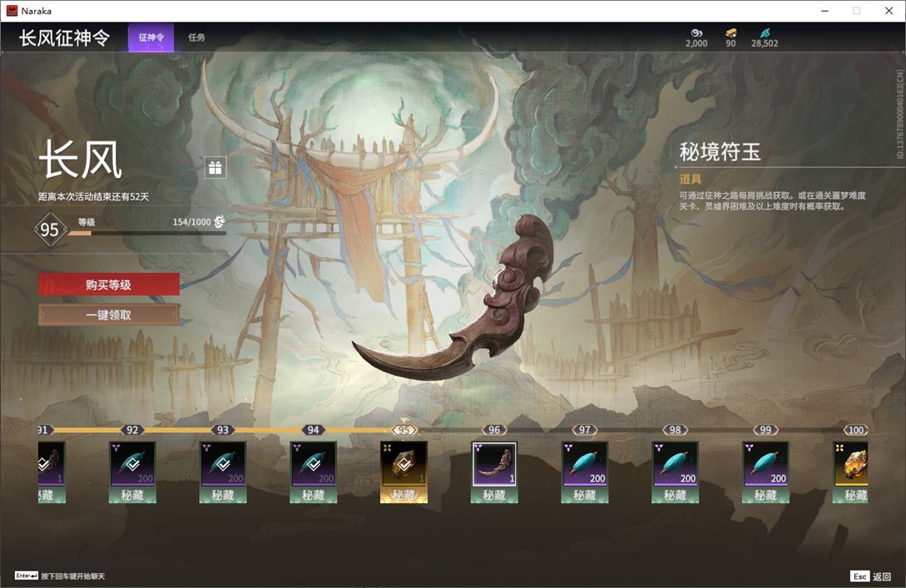Click the level 97 timeline marker
906x588 pixels.
(585, 430)
